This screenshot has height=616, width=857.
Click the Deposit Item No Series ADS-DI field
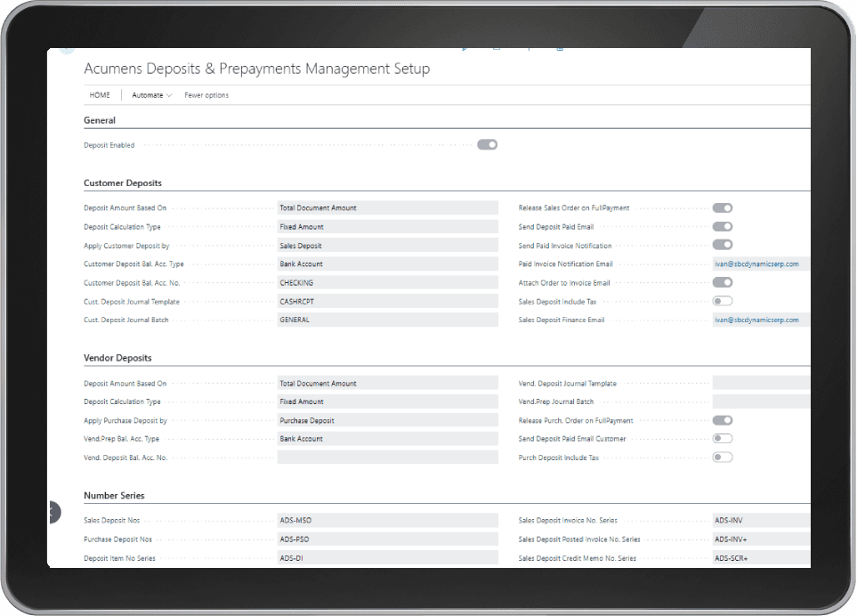pyautogui.click(x=387, y=558)
